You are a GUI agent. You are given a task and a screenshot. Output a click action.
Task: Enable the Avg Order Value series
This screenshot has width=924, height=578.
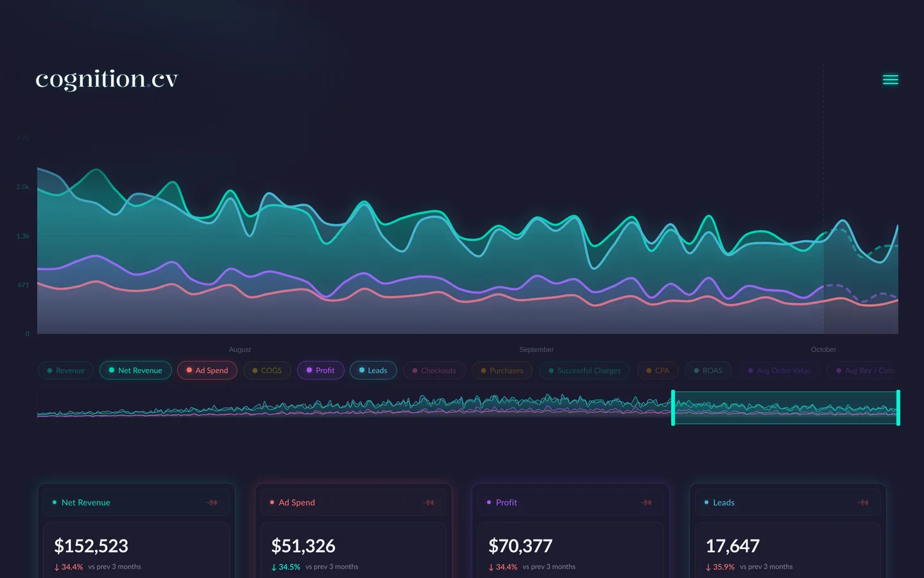[x=780, y=371]
